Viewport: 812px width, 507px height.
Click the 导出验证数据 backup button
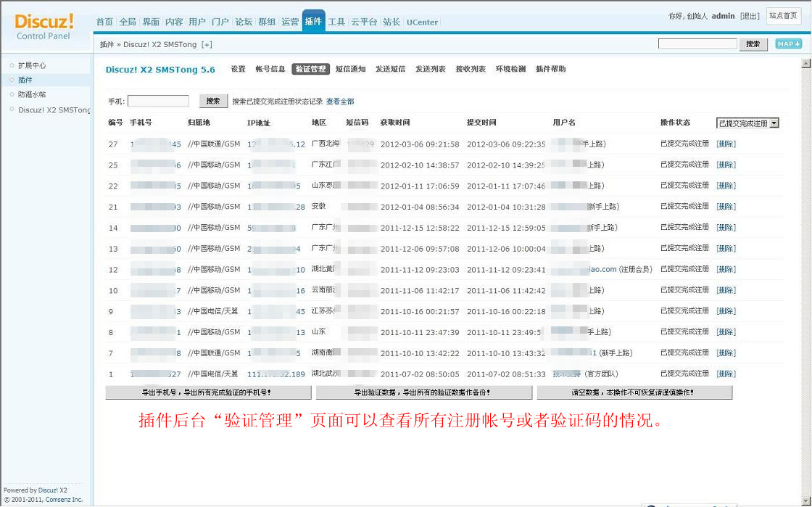tap(423, 392)
